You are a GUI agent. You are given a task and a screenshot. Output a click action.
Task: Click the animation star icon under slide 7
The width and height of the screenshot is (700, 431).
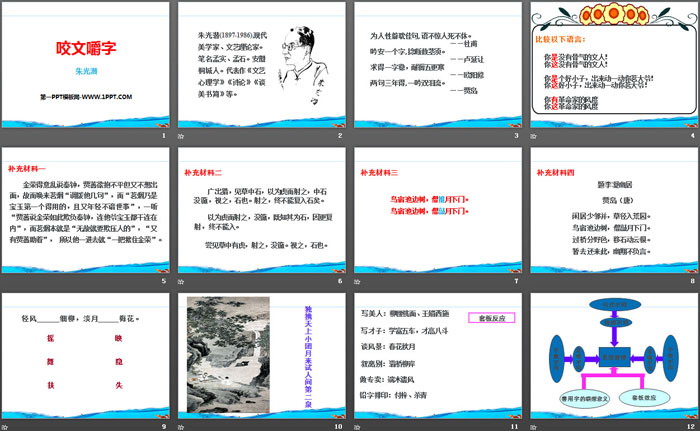pos(357,281)
